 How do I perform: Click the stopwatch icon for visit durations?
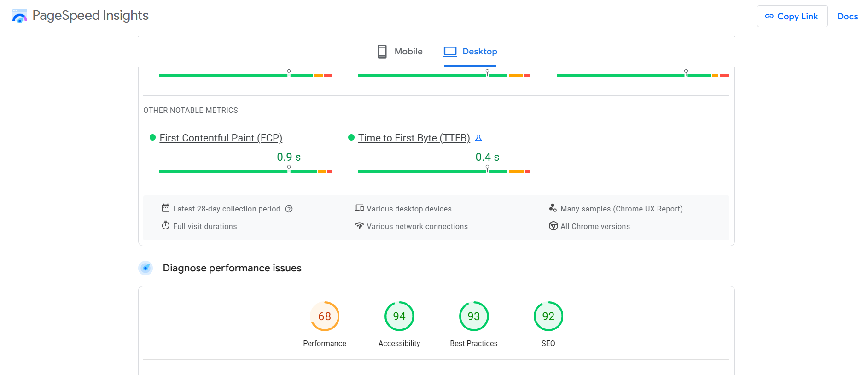click(166, 226)
